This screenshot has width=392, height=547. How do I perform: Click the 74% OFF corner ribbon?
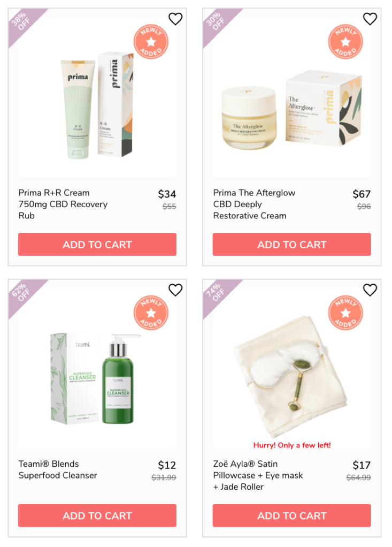[x=217, y=293]
